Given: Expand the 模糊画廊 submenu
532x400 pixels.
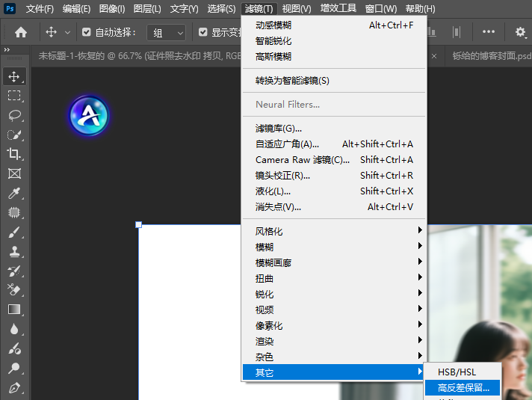Looking at the screenshot, I should coord(334,262).
